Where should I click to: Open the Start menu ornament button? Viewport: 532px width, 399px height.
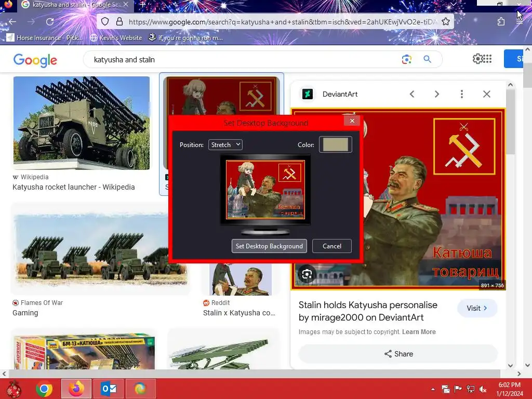click(x=14, y=389)
